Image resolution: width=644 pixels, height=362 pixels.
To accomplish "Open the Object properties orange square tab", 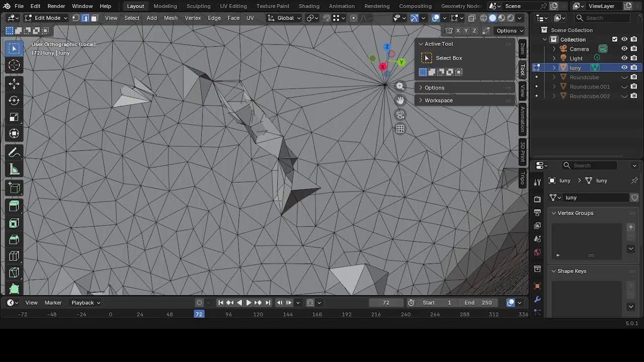I will 537,287.
